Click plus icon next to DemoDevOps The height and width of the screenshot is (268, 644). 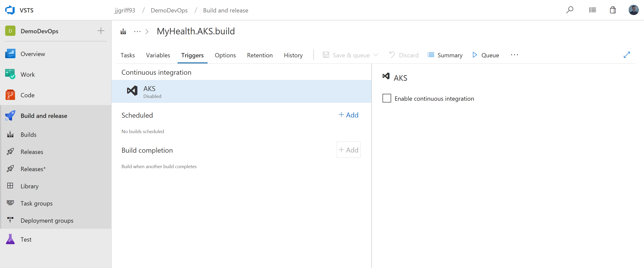click(x=101, y=31)
